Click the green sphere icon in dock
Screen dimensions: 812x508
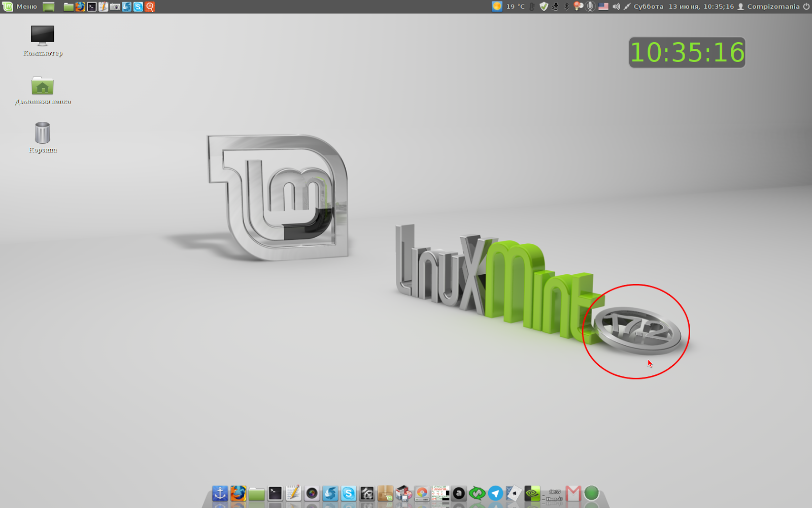tap(591, 493)
